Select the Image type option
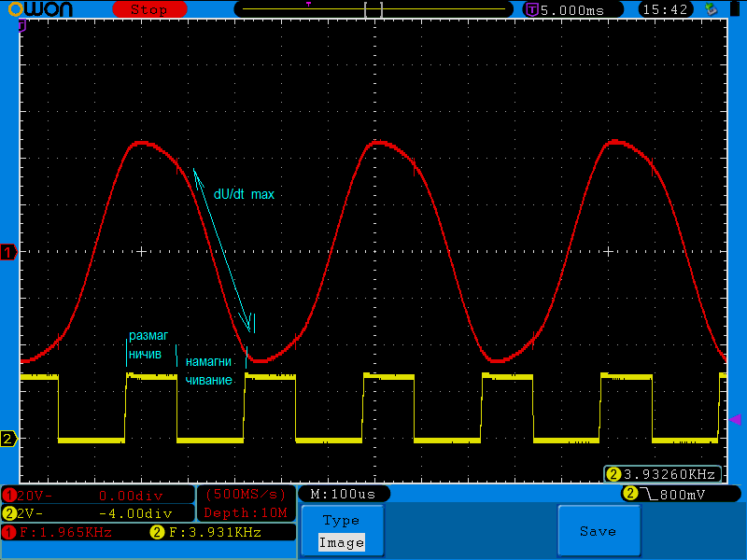The height and width of the screenshot is (560, 747). 341,542
